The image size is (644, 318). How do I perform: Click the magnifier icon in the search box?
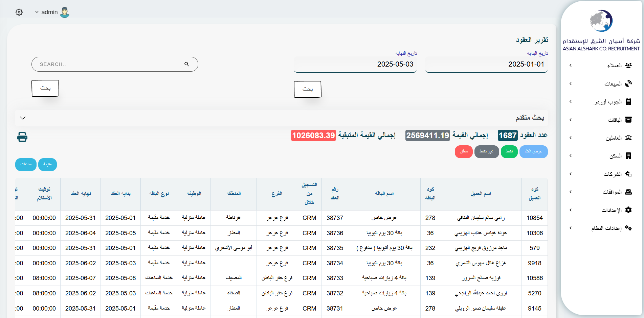click(x=186, y=64)
